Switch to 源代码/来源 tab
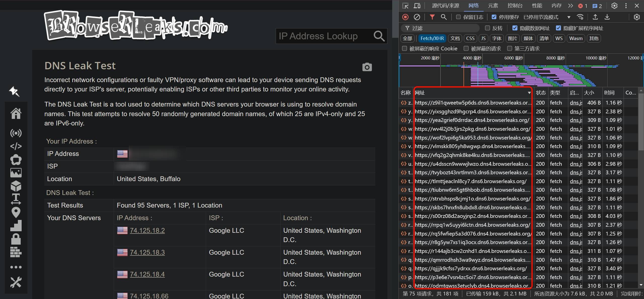The height and width of the screenshot is (299, 644). pos(446,6)
